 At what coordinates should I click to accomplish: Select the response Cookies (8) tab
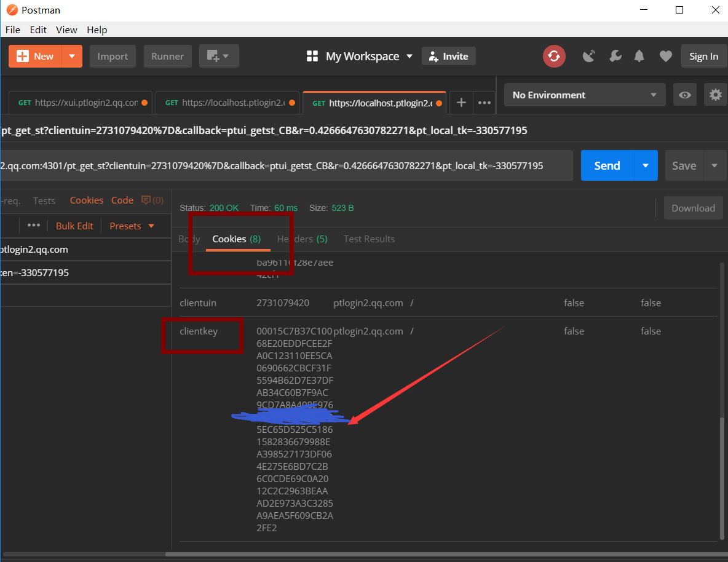[x=237, y=239]
